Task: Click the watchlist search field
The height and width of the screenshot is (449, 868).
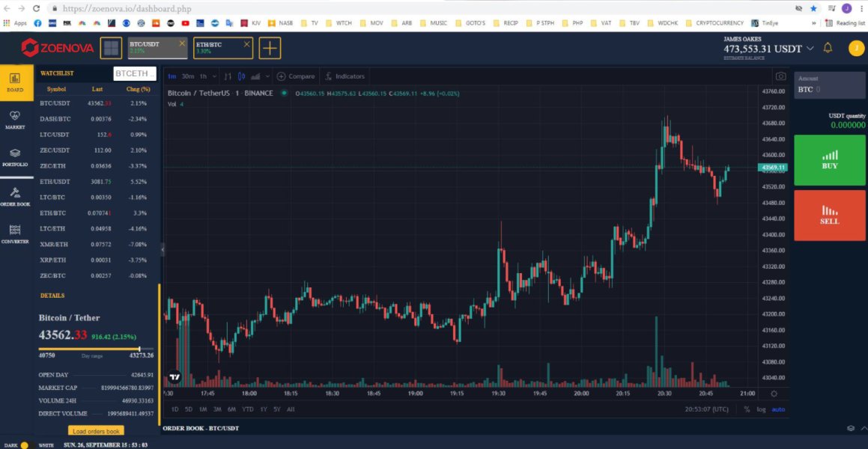Action: (x=135, y=73)
